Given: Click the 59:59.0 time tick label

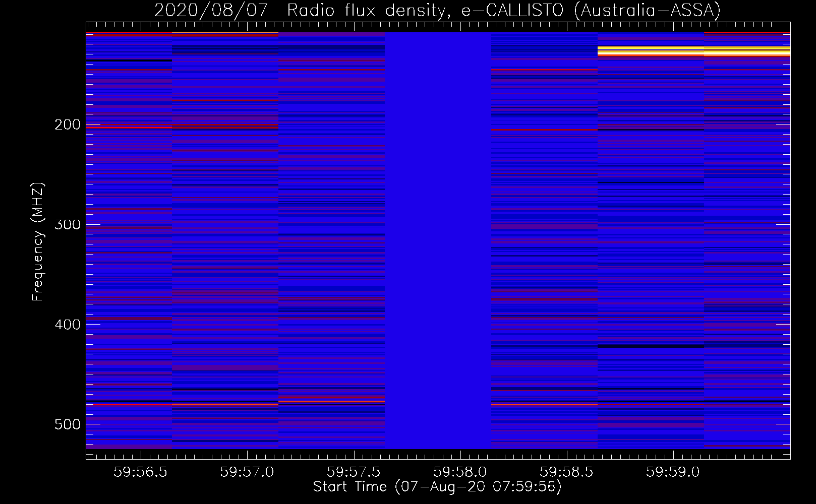Looking at the screenshot, I should tap(673, 472).
